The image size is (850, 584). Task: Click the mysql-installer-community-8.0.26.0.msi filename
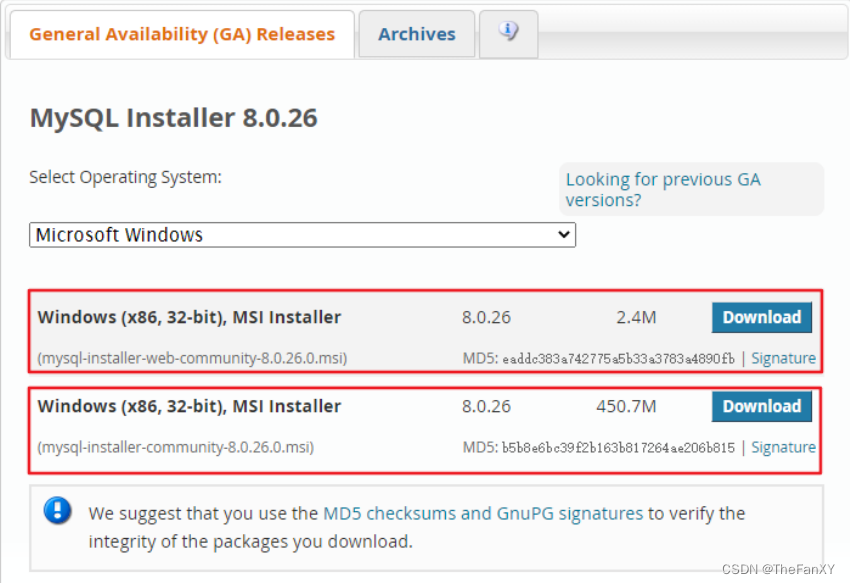[x=176, y=447]
